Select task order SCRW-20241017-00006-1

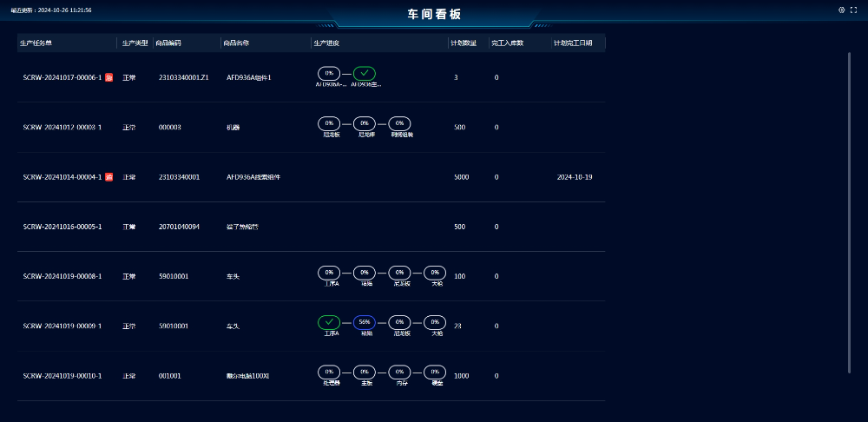[62, 77]
